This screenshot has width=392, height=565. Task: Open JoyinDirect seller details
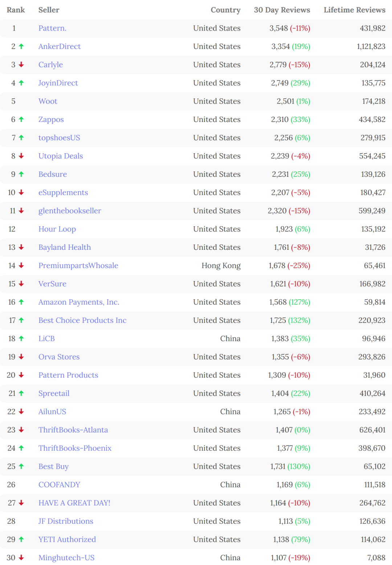pyautogui.click(x=58, y=83)
